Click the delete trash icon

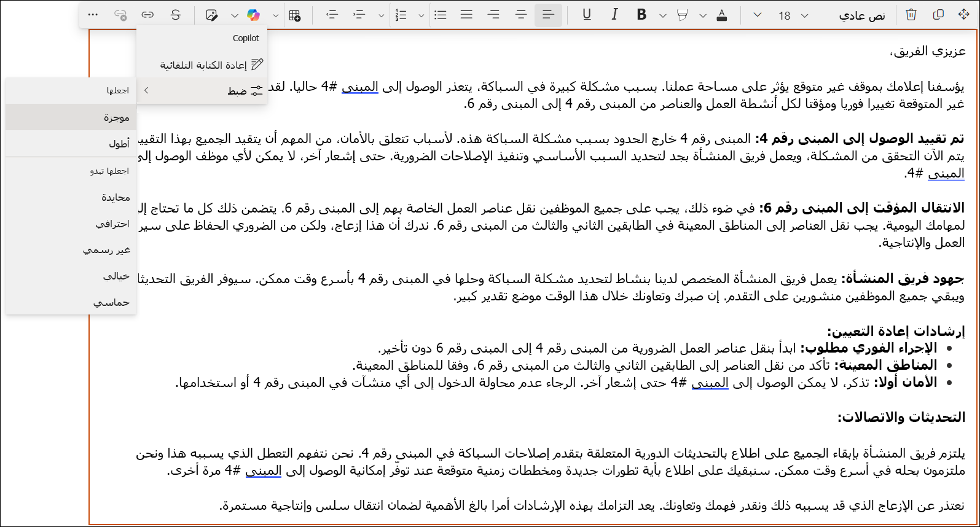[x=911, y=15]
